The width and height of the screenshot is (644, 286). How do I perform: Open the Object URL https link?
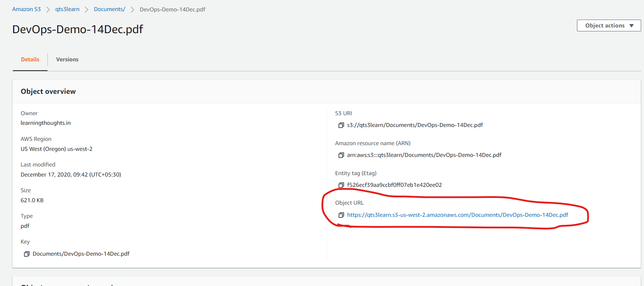click(458, 215)
